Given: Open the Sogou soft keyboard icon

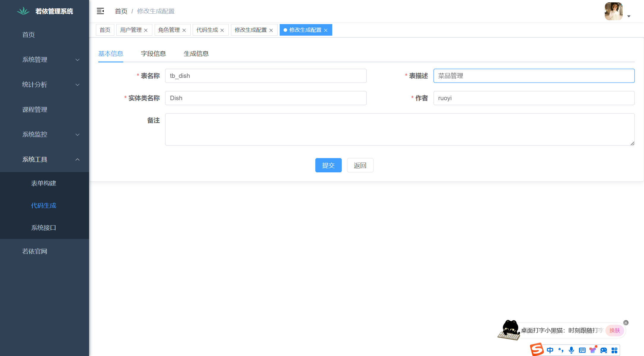Looking at the screenshot, I should coord(582,350).
